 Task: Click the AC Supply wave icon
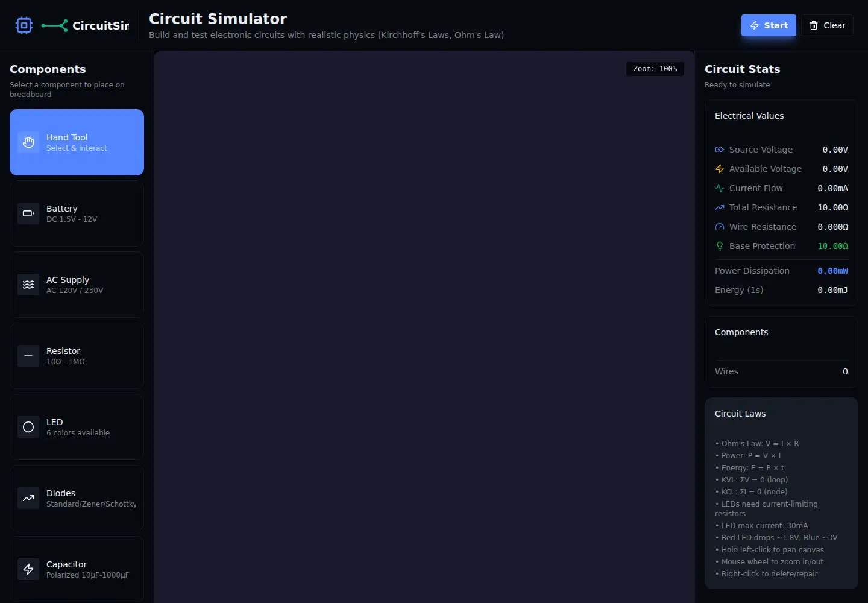point(28,285)
